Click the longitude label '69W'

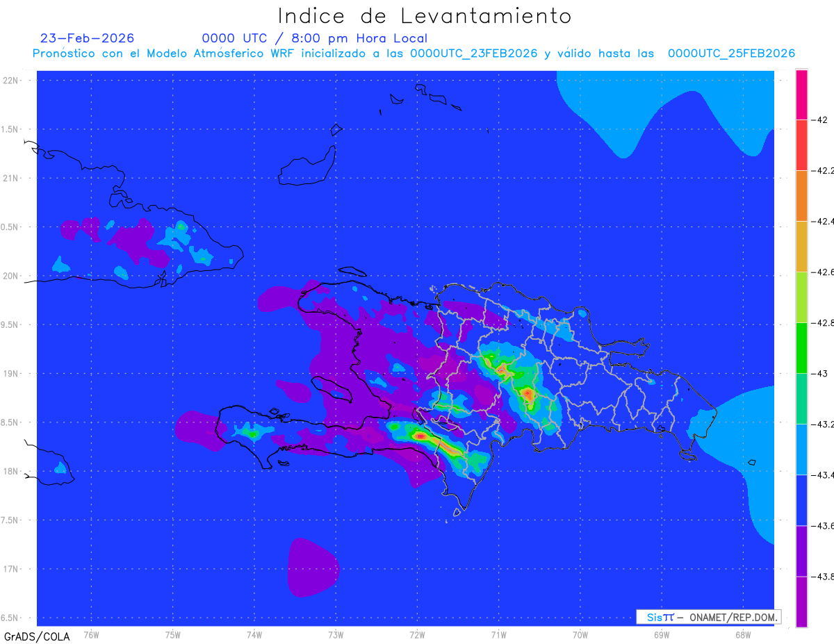(x=661, y=634)
